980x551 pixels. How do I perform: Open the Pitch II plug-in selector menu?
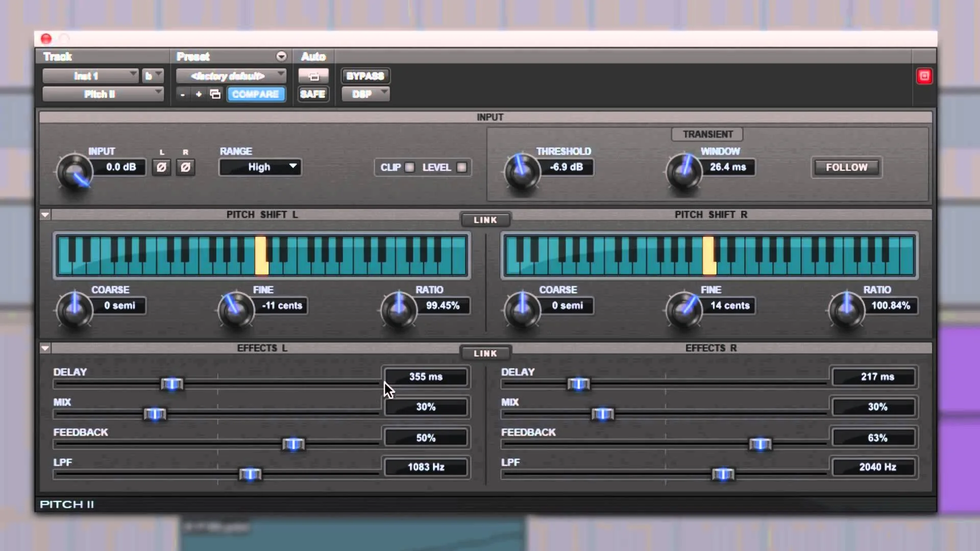[x=103, y=94]
